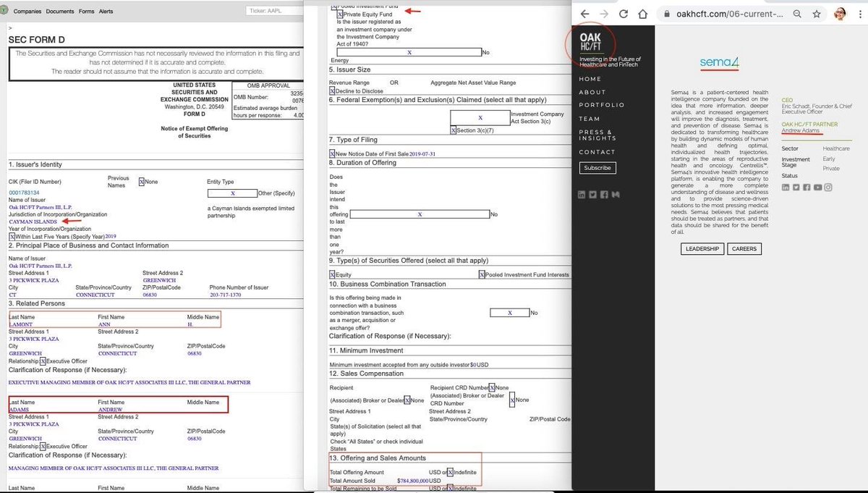Click the browser forward arrow
868x493 pixels.
604,14
